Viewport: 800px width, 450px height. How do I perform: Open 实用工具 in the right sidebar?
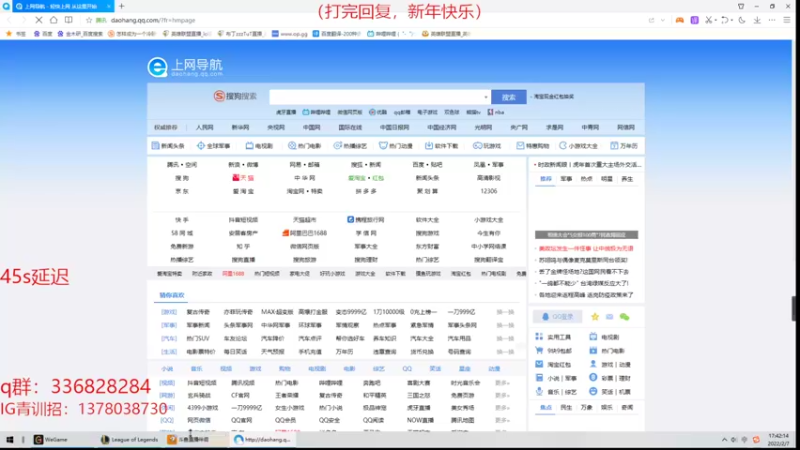(553, 337)
